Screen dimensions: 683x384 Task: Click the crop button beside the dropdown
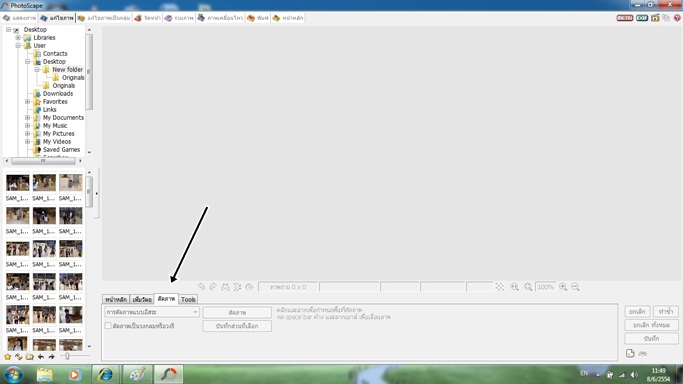(x=237, y=312)
